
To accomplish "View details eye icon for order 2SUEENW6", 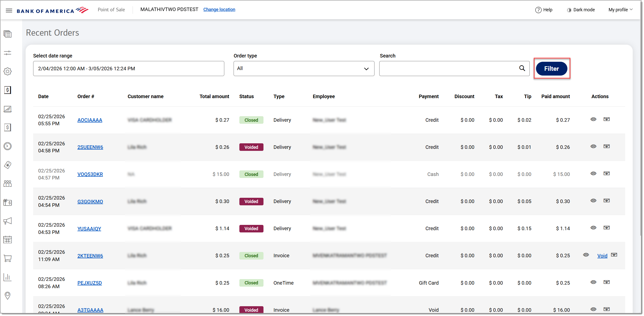I will [x=593, y=147].
